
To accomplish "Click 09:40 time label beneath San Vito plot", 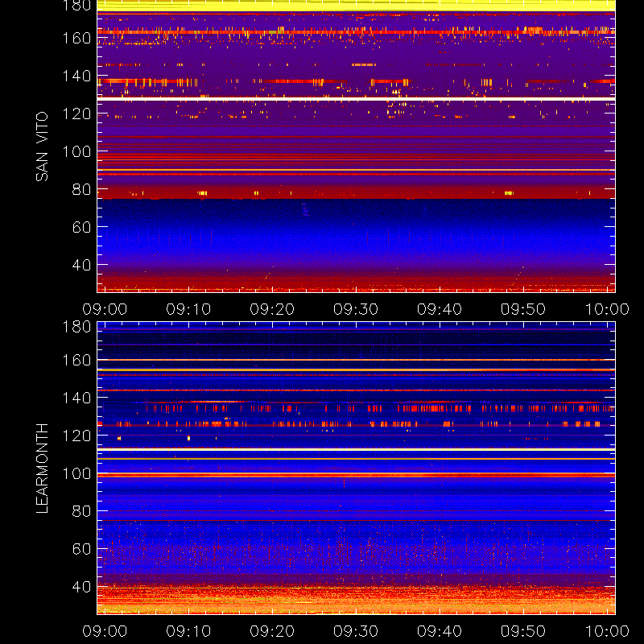I will pos(440,309).
